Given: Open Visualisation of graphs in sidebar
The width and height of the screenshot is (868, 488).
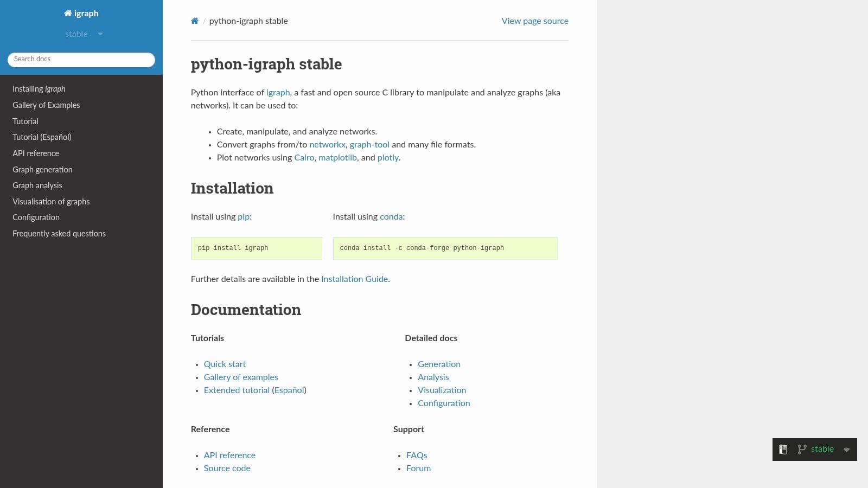Looking at the screenshot, I should 51,202.
